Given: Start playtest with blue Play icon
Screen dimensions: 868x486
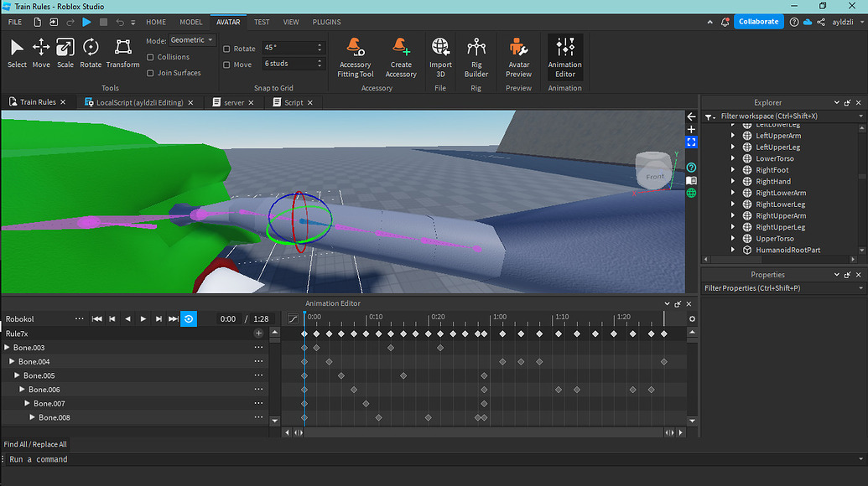Looking at the screenshot, I should click(x=86, y=22).
